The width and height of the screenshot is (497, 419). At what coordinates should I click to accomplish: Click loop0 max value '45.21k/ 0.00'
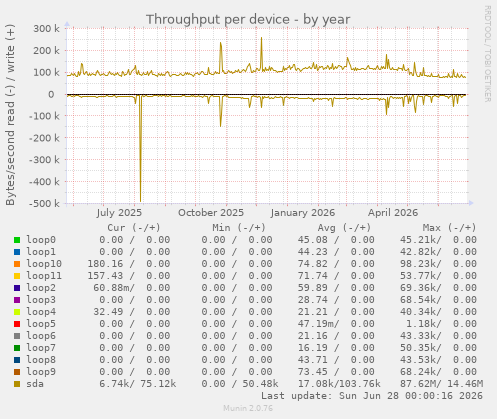tap(438, 240)
